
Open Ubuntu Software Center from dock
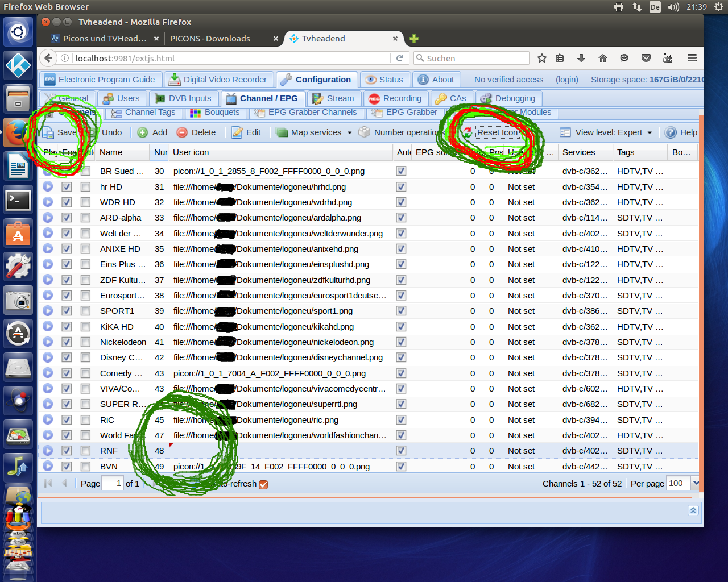coord(18,234)
